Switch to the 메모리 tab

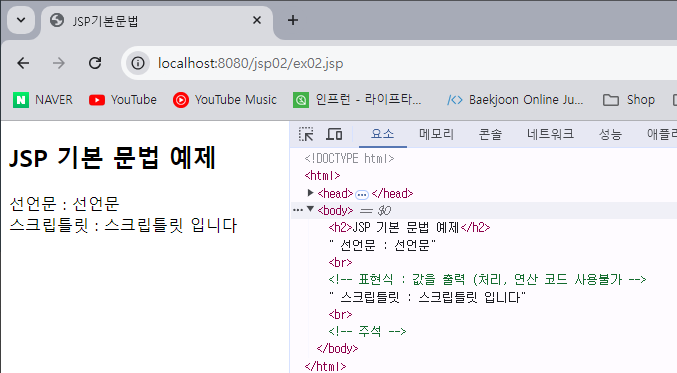(436, 134)
